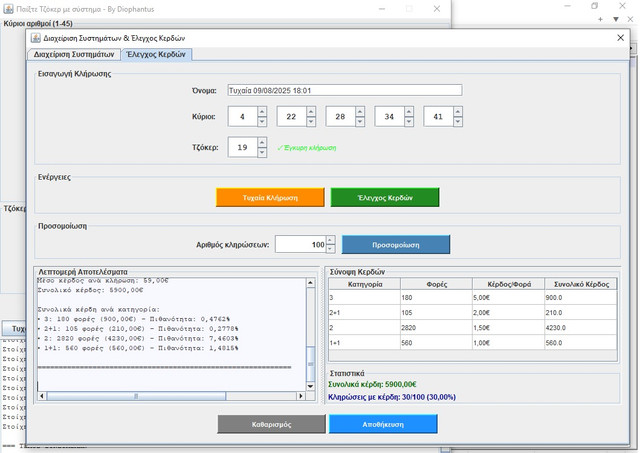Image resolution: width=640 pixels, height=453 pixels.
Task: Click the 900.0 total profit cell
Action: [x=581, y=298]
